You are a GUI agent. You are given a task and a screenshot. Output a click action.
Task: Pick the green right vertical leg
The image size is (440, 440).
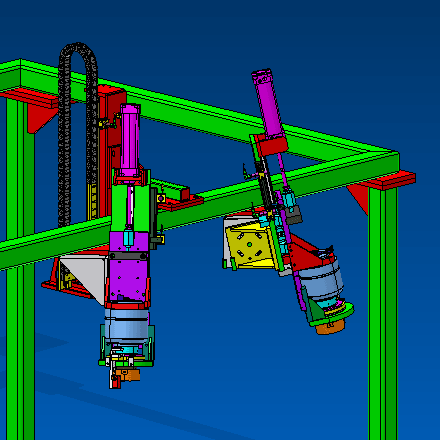[383, 313]
